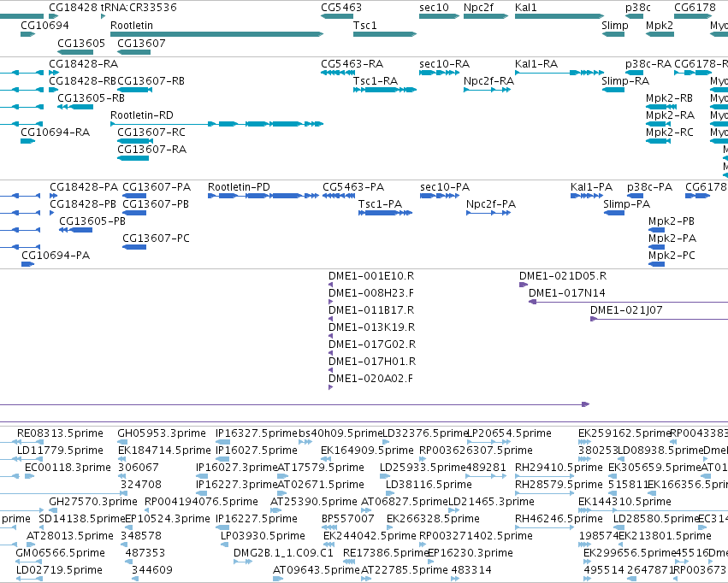The height and width of the screenshot is (583, 728).
Task: Click the Npc2f gene bar
Action: point(486,16)
